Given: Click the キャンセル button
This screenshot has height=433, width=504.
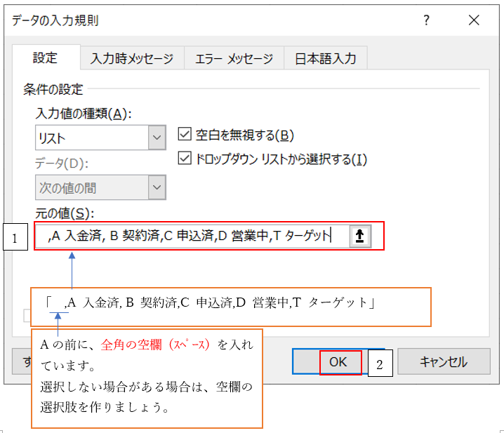Looking at the screenshot, I should click(x=442, y=362).
